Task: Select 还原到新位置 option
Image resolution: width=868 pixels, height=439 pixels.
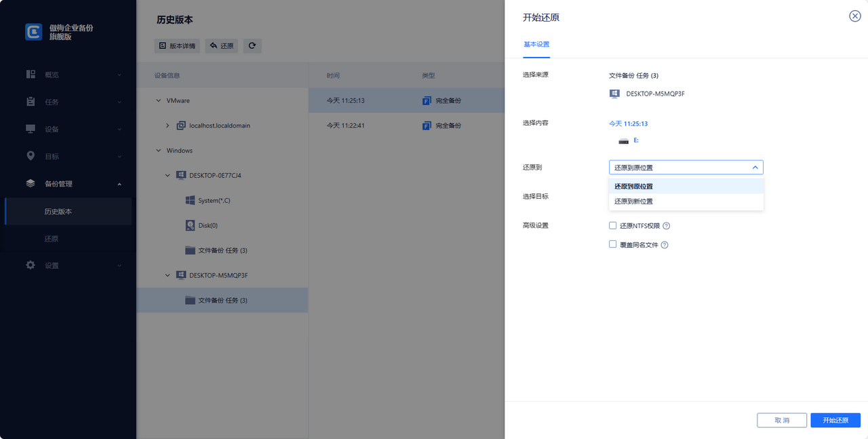Action: pyautogui.click(x=686, y=202)
